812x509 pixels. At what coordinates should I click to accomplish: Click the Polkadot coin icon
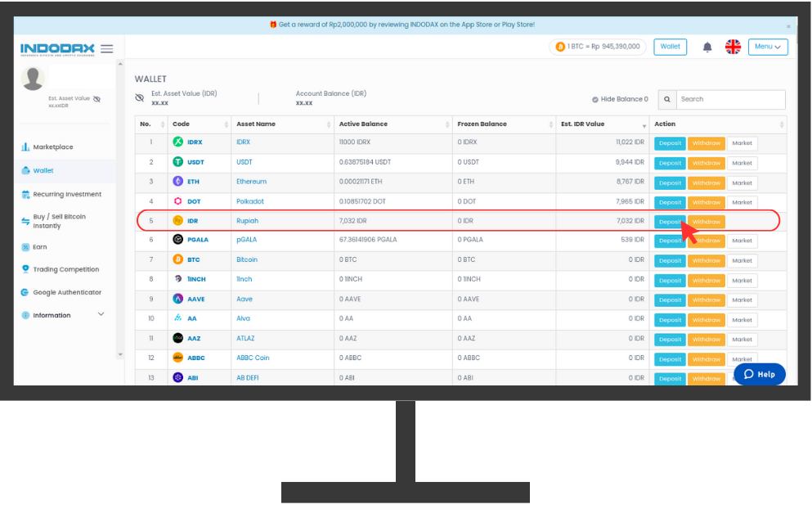coord(178,201)
